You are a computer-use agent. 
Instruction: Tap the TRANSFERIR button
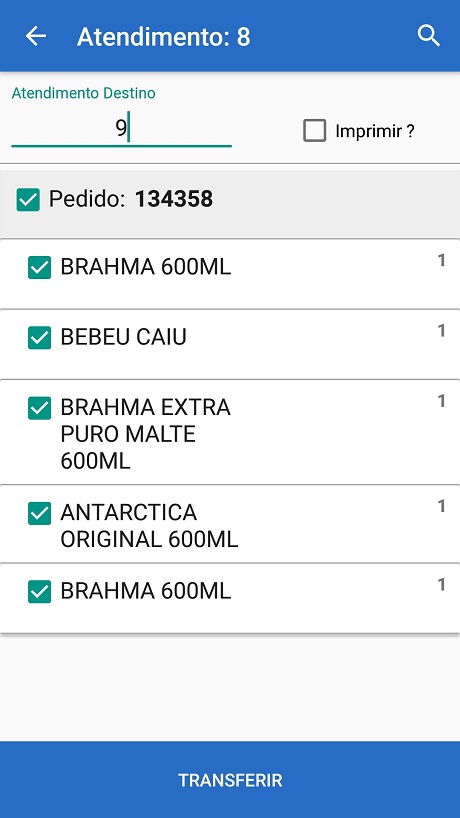(x=230, y=780)
